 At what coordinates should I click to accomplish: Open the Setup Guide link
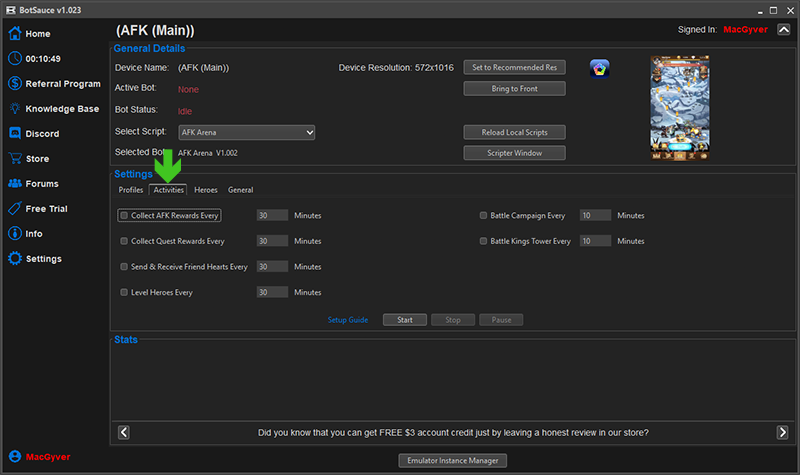(x=348, y=320)
